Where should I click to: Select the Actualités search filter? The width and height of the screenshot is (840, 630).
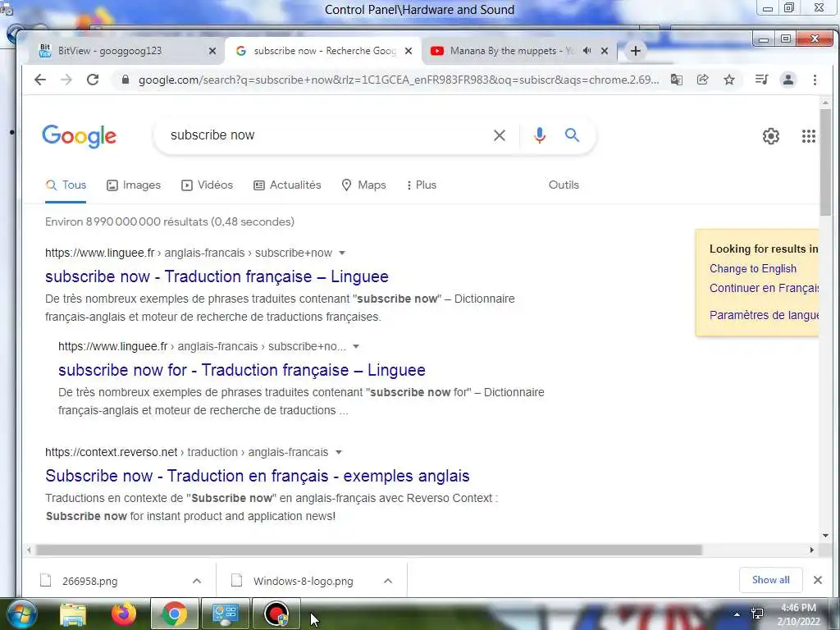287,185
